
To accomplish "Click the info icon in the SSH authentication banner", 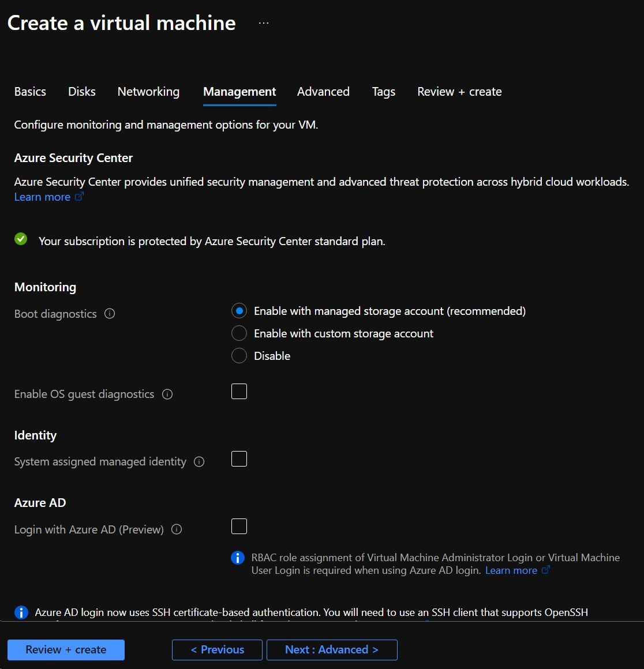I will point(21,612).
